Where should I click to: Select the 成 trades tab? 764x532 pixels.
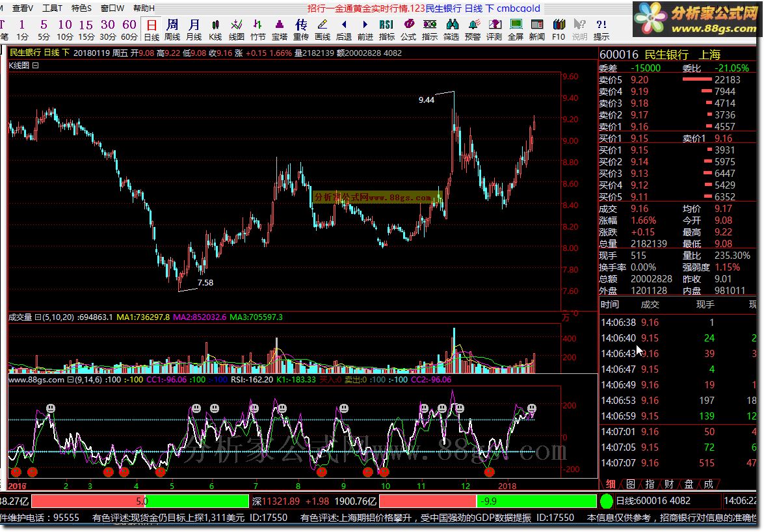708,484
